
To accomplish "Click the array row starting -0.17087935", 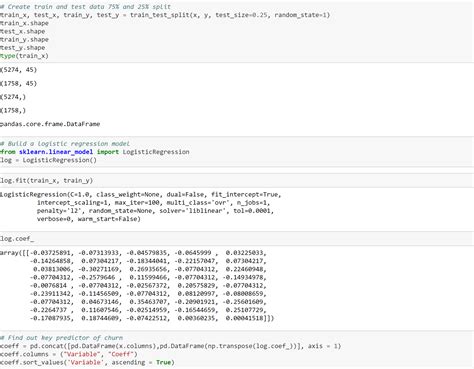I will (x=152, y=318).
